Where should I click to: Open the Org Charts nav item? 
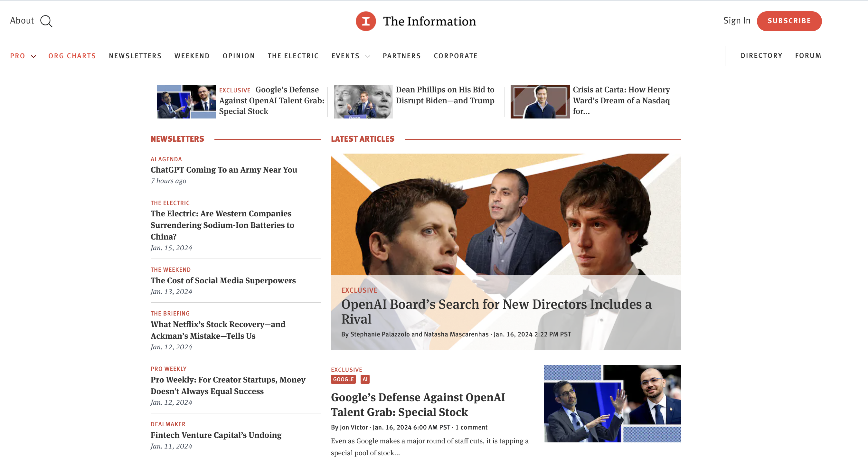click(x=72, y=56)
